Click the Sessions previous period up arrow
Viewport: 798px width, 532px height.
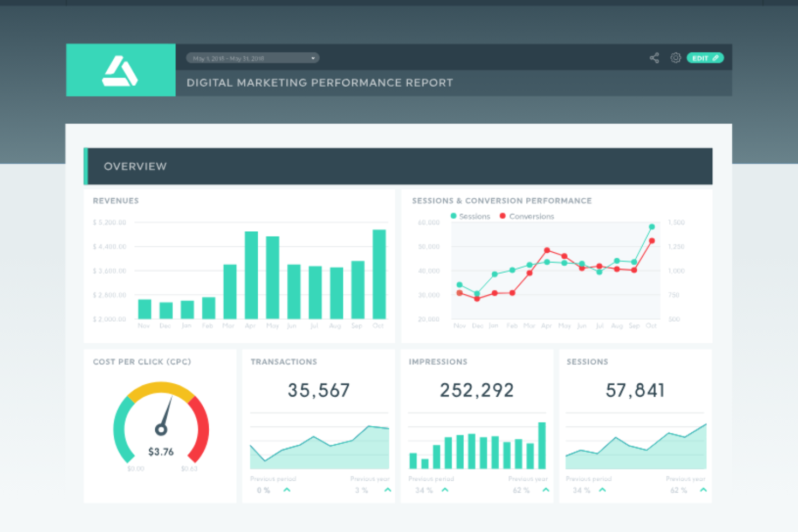click(602, 490)
